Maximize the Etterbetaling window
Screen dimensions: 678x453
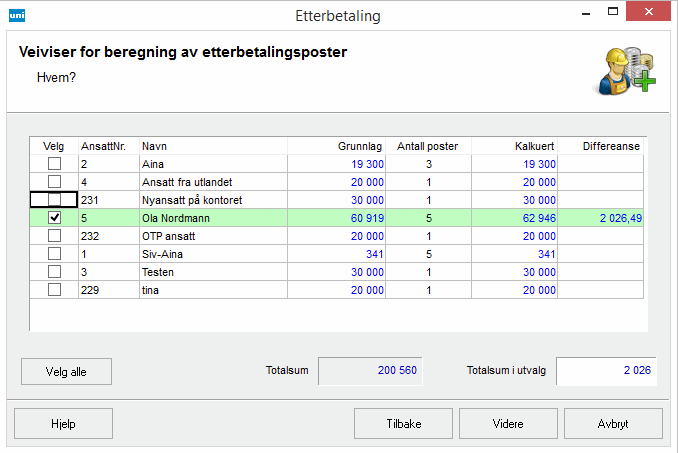pos(613,12)
